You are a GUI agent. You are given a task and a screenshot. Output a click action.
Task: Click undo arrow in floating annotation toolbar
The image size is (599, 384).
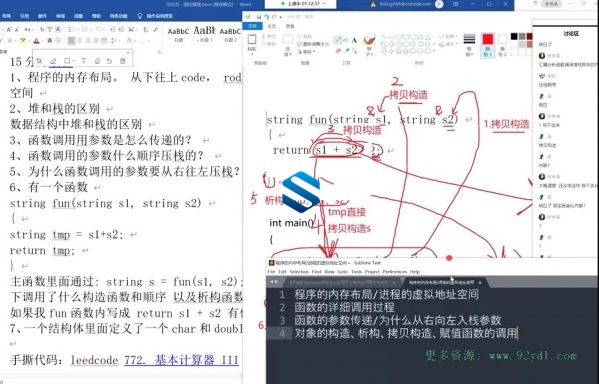click(x=110, y=61)
